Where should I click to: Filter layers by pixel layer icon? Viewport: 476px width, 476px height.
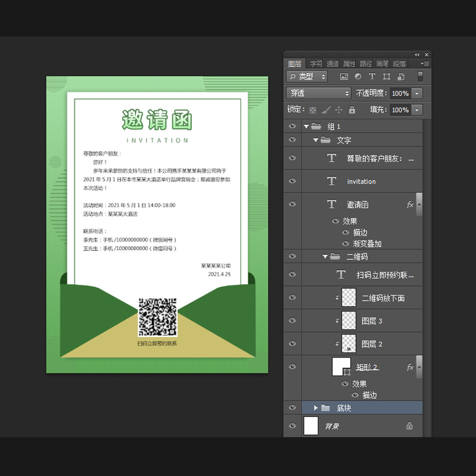click(x=344, y=77)
